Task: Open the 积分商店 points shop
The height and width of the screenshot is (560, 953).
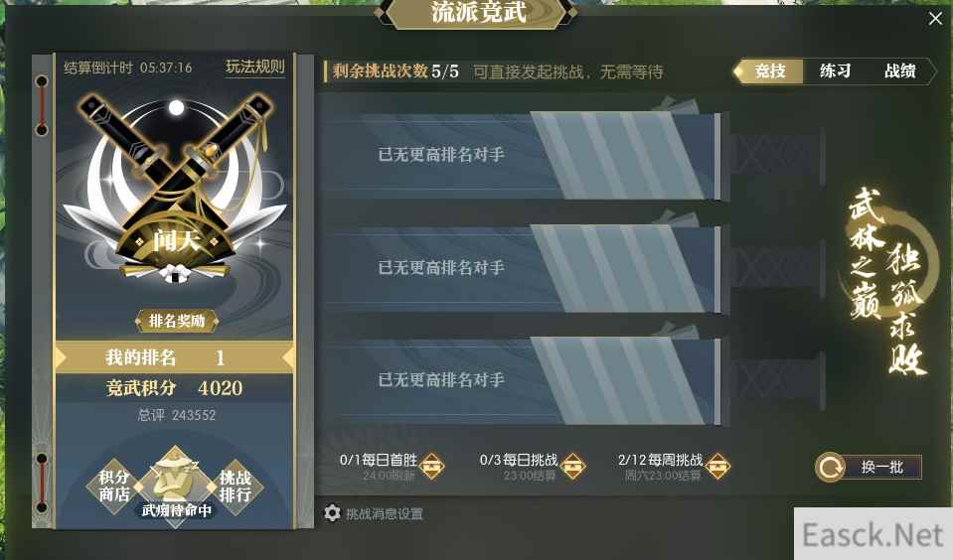Action: [x=114, y=486]
